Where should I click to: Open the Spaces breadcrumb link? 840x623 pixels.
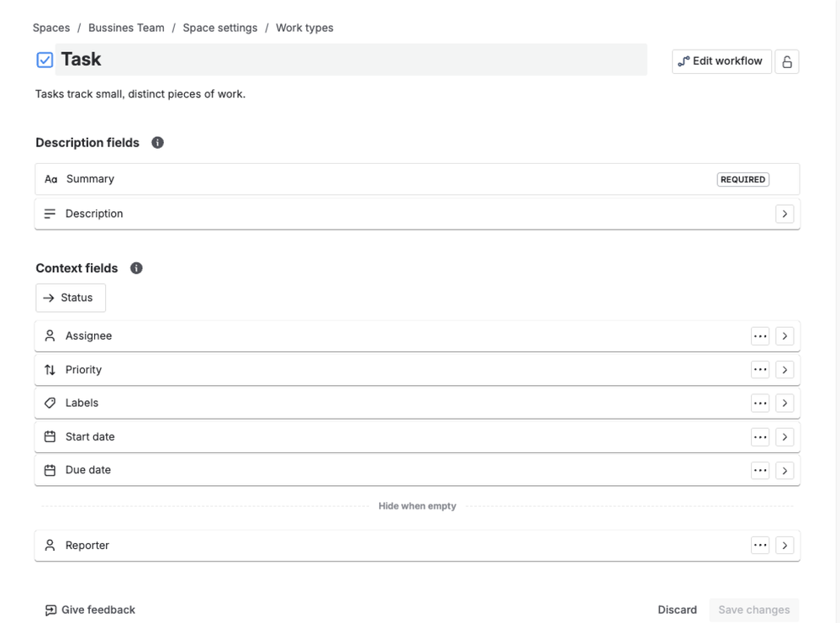[x=51, y=27]
